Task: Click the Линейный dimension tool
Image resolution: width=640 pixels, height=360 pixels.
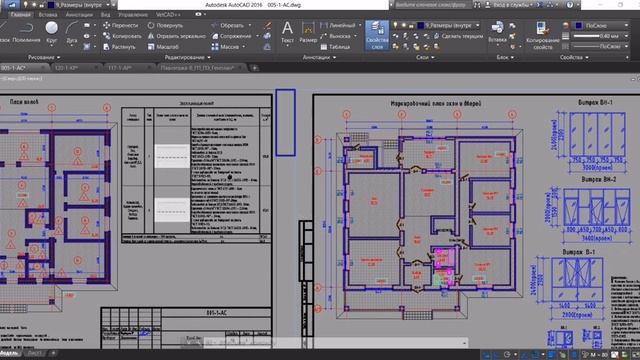Action: click(x=338, y=25)
